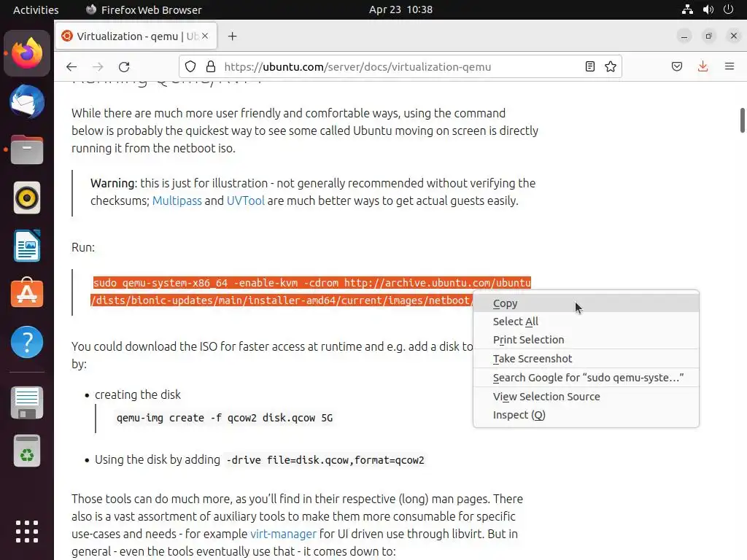Click the qemu-img create command text
Image resolution: width=747 pixels, height=560 pixels.
pos(225,418)
